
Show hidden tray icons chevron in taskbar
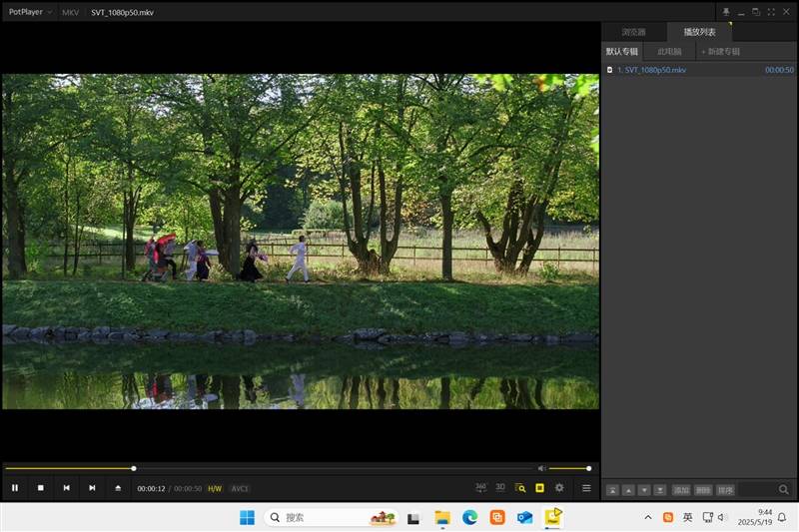click(648, 517)
